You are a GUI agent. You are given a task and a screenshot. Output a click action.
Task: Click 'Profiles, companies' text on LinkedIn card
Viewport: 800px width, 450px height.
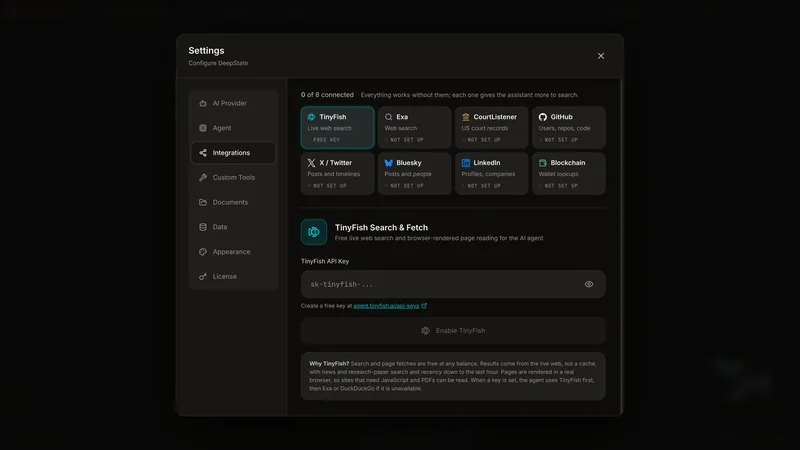488,174
